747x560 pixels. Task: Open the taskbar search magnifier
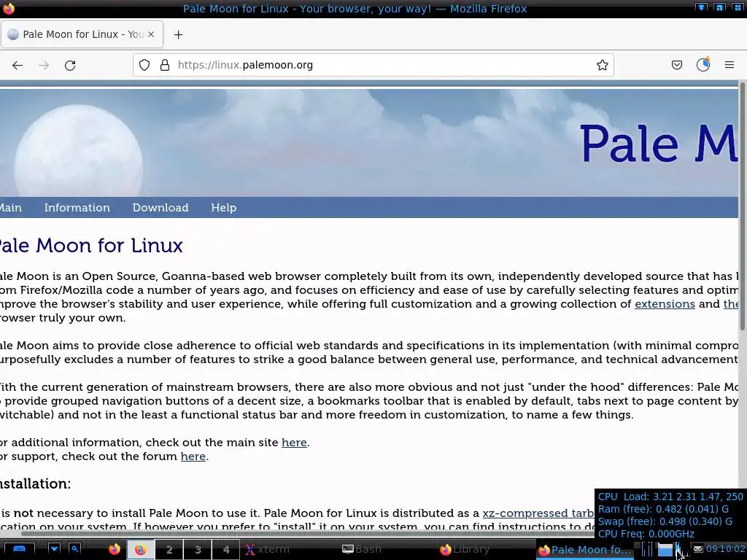[x=75, y=549]
